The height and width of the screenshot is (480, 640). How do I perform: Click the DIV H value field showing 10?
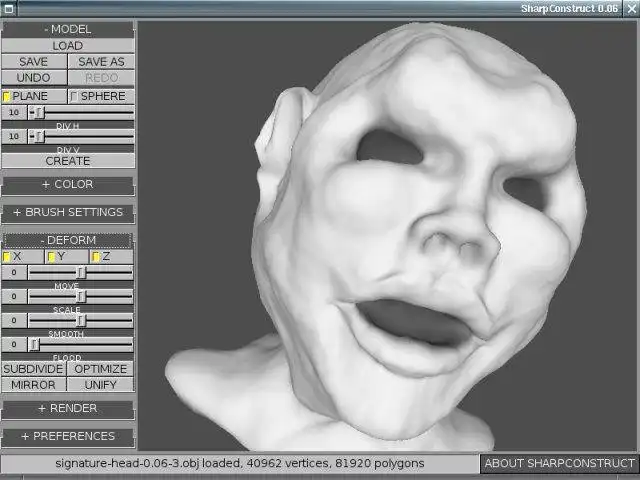pyautogui.click(x=14, y=112)
